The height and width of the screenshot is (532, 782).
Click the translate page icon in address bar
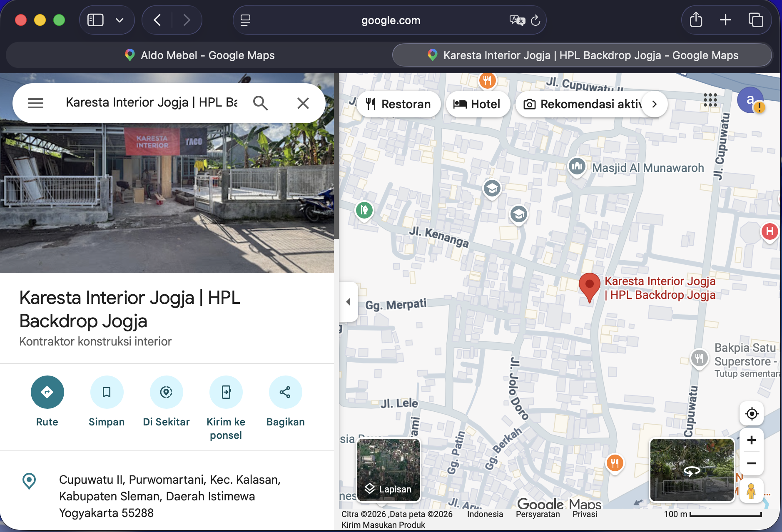(517, 20)
